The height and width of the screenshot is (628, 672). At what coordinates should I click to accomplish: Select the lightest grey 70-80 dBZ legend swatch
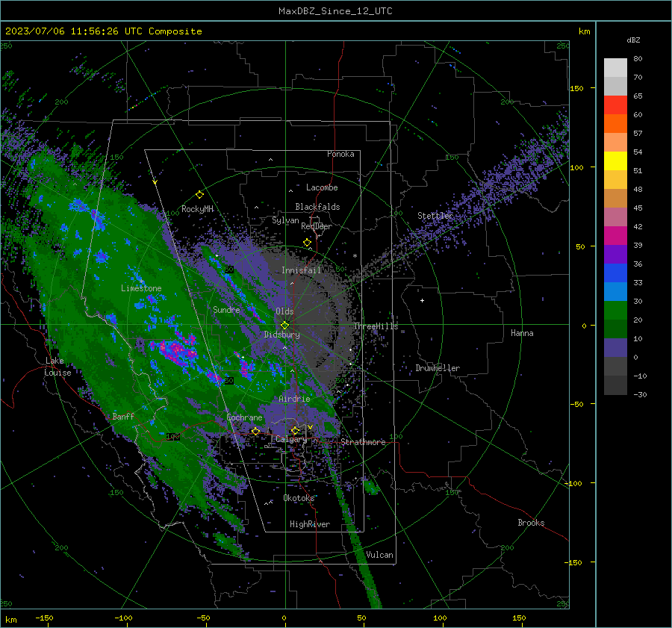pyautogui.click(x=615, y=68)
